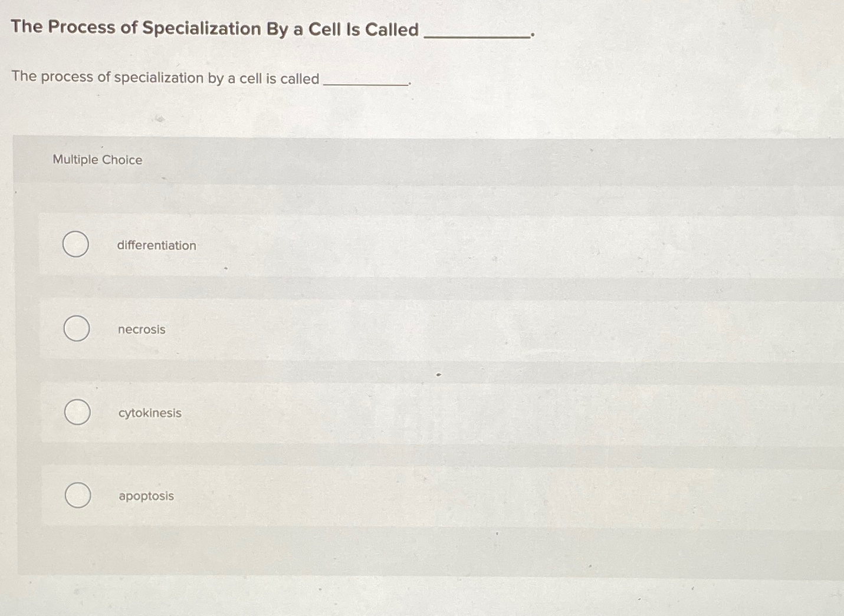Select the necrosis radio button
844x616 pixels.
tap(76, 328)
